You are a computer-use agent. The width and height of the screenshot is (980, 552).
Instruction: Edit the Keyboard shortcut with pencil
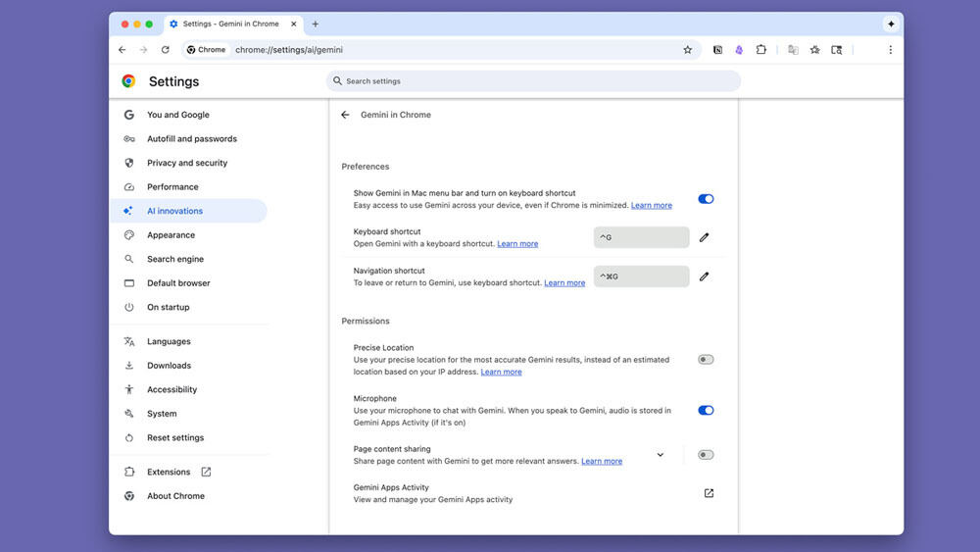pos(705,237)
